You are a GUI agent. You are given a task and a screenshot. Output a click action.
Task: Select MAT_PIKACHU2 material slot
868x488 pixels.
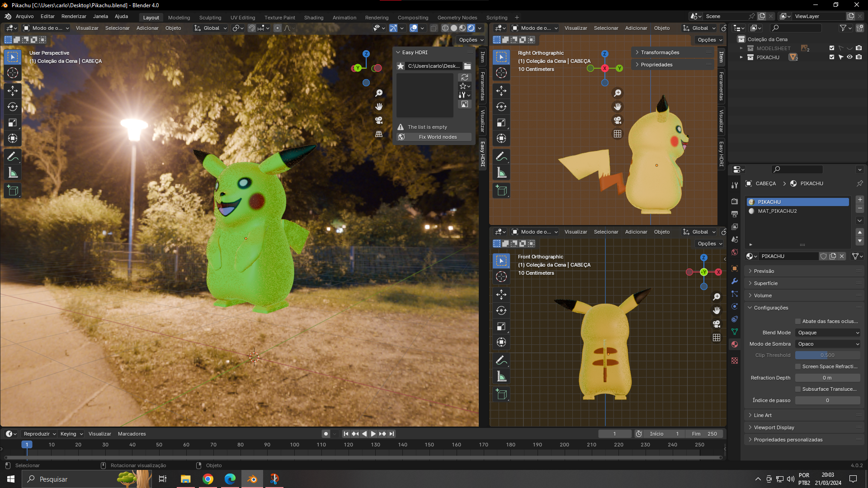pyautogui.click(x=777, y=211)
